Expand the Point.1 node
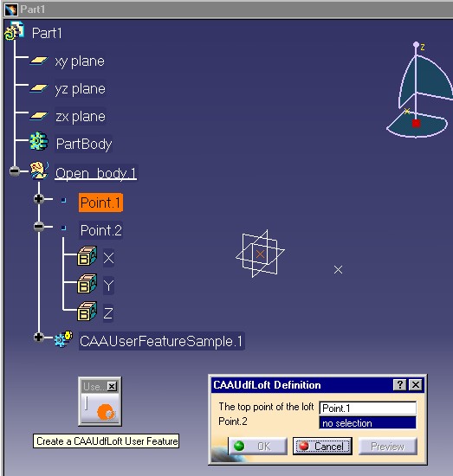Screen dimensions: 453x476 point(39,199)
